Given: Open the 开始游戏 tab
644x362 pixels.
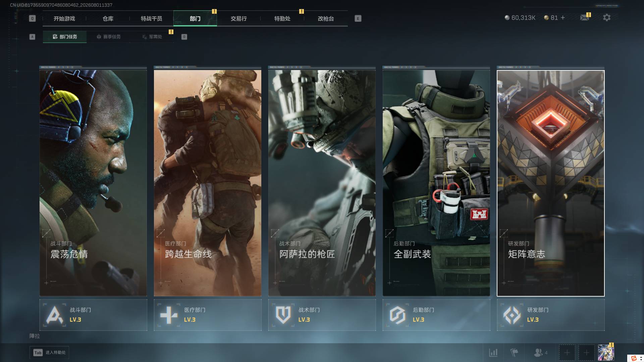Looking at the screenshot, I should [64, 19].
